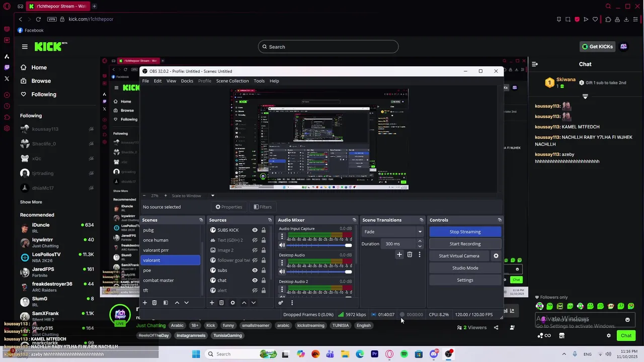Add a new scene with the plus icon in Scenes
Screen dimensions: 644x362
145,303
